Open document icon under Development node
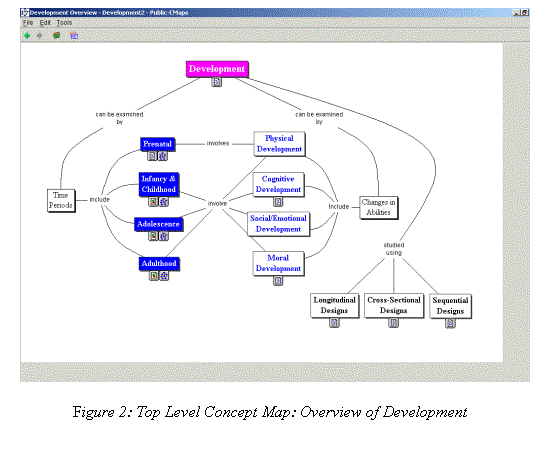 point(217,82)
